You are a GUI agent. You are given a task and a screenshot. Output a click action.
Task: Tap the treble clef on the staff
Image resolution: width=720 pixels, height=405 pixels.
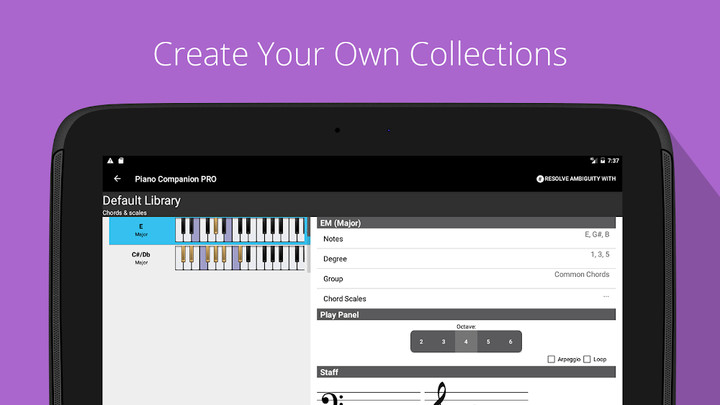(x=438, y=395)
